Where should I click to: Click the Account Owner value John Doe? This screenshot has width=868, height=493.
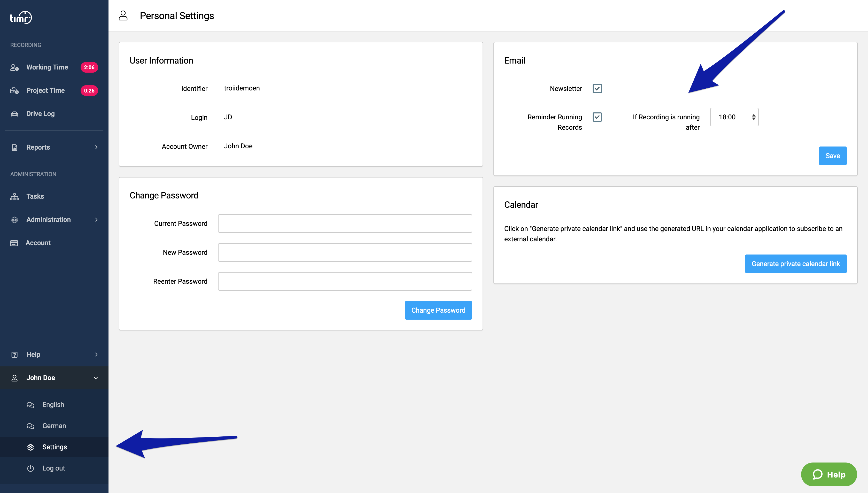pyautogui.click(x=238, y=146)
